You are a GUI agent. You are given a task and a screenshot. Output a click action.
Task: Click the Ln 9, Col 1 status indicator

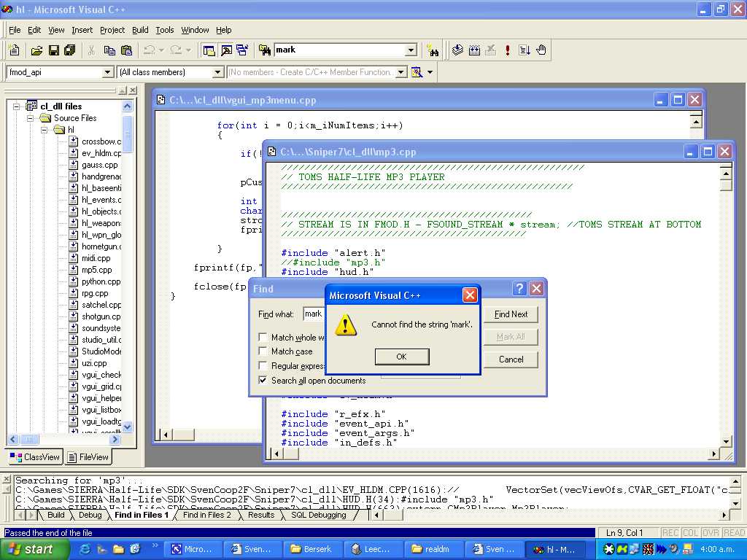624,533
